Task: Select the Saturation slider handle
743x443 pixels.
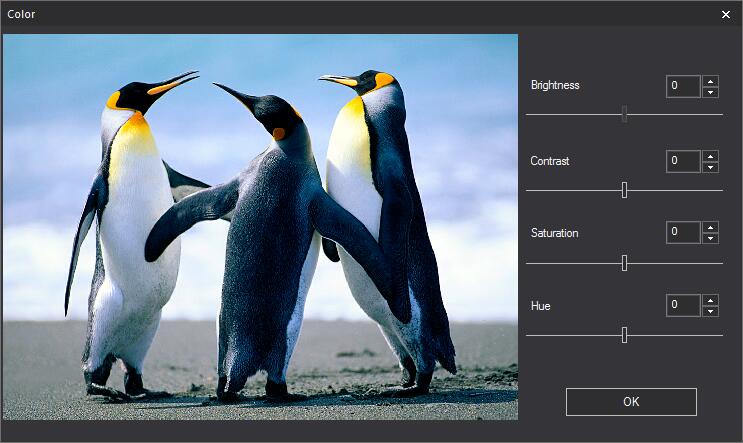Action: pos(624,262)
